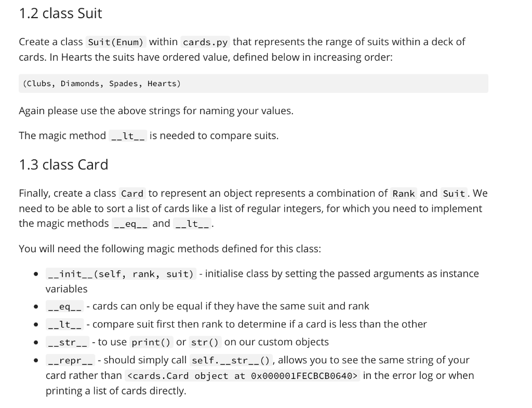Click the Suit inline code after "Rank and"
This screenshot has width=532, height=408.
tap(454, 194)
